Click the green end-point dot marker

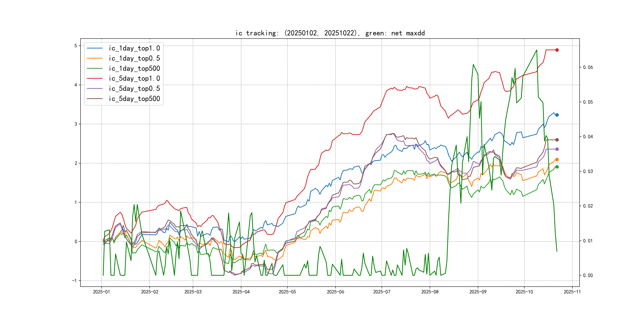click(557, 167)
